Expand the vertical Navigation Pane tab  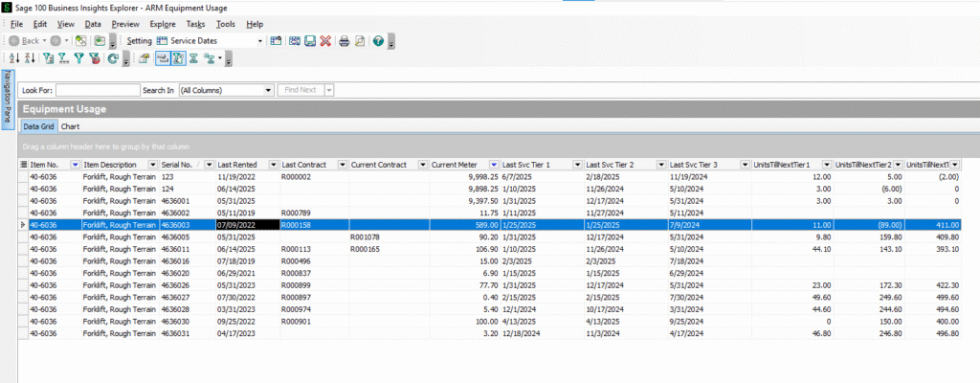[8, 99]
